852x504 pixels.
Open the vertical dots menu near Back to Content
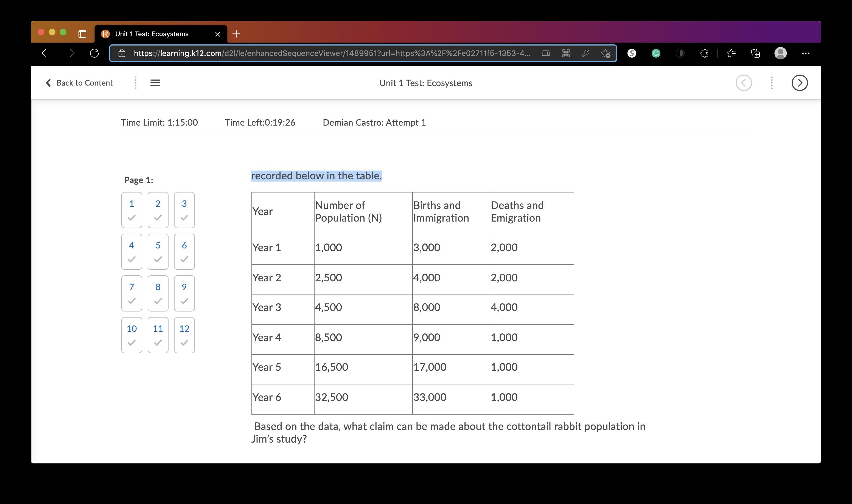(x=136, y=83)
